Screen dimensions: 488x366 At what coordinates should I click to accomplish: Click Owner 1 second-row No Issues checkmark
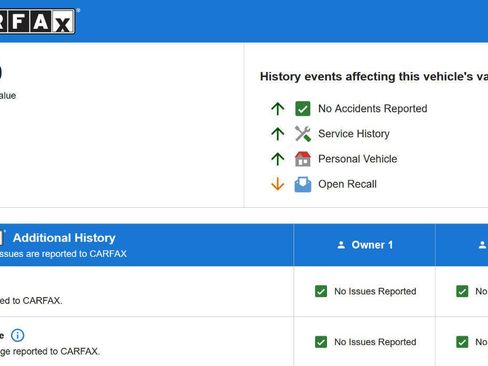point(321,342)
